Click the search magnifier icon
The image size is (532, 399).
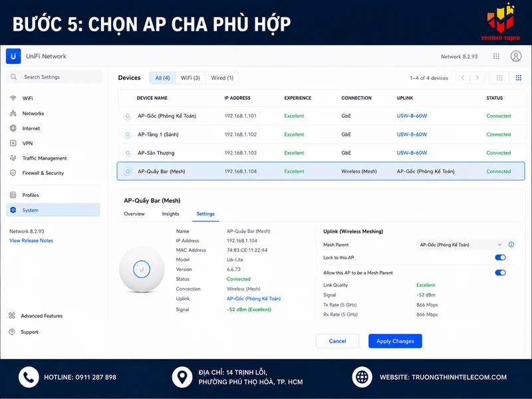[x=13, y=77]
